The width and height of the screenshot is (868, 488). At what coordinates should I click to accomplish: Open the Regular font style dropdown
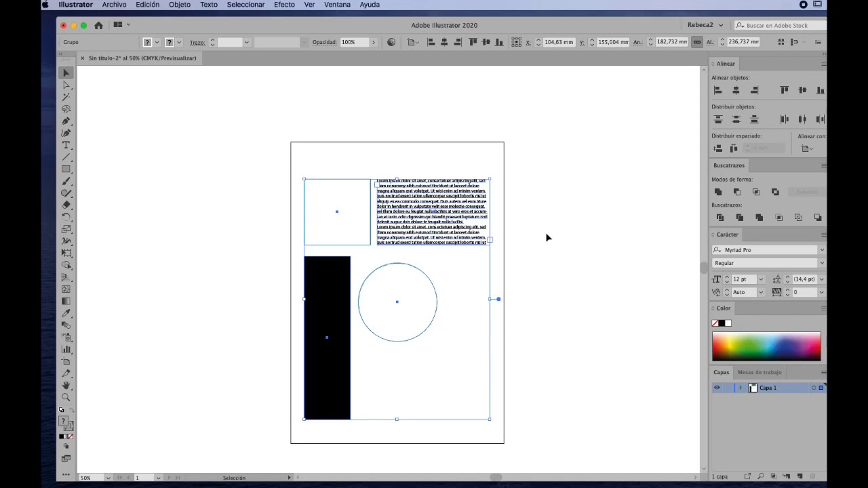[822, 263]
